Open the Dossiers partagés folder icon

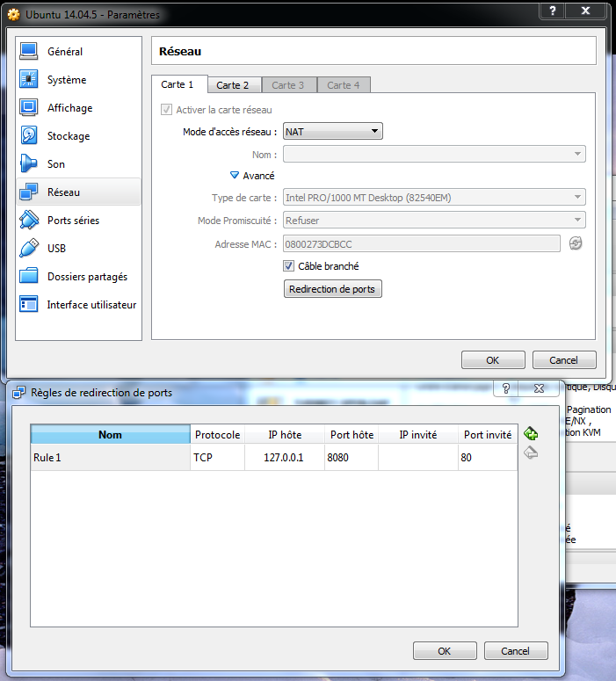click(x=29, y=276)
